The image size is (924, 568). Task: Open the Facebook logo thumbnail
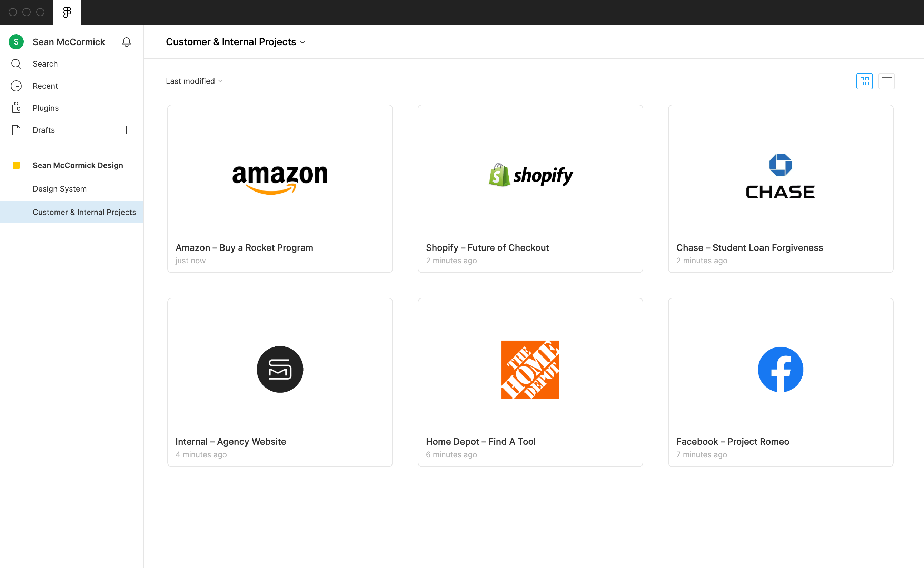(x=780, y=369)
